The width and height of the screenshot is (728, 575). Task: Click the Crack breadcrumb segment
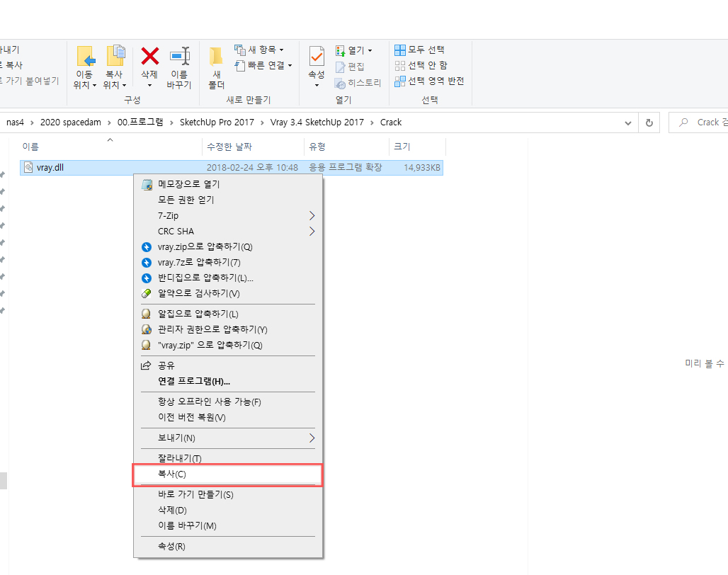[391, 123]
